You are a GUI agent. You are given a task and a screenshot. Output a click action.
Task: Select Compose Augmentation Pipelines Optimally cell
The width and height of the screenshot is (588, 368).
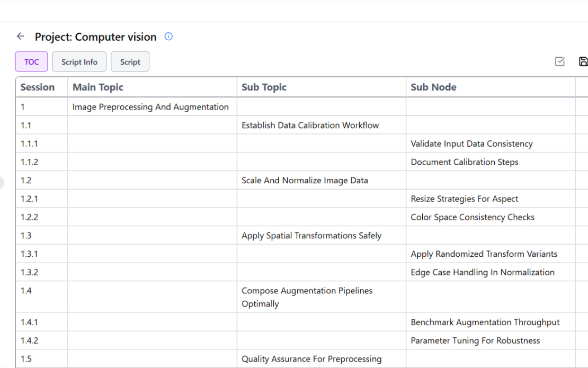(x=322, y=297)
